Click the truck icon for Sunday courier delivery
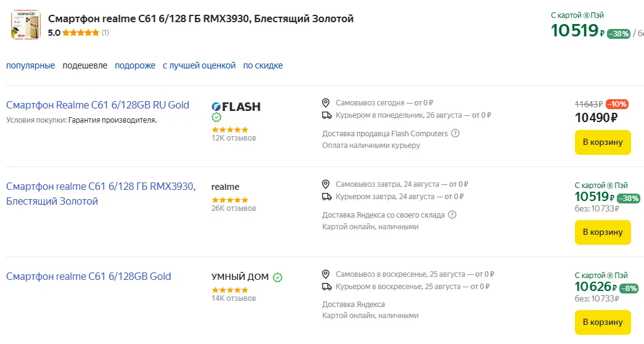This screenshot has height=344, width=644. [x=327, y=286]
